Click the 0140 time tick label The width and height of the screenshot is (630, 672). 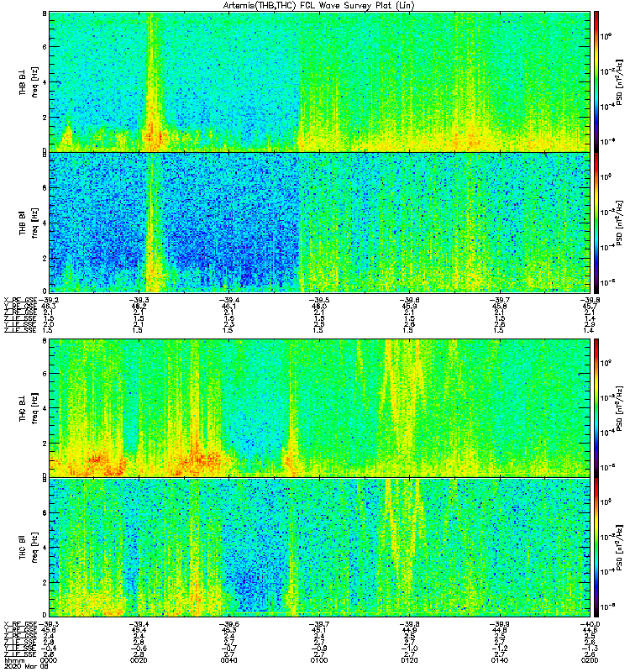(x=500, y=660)
